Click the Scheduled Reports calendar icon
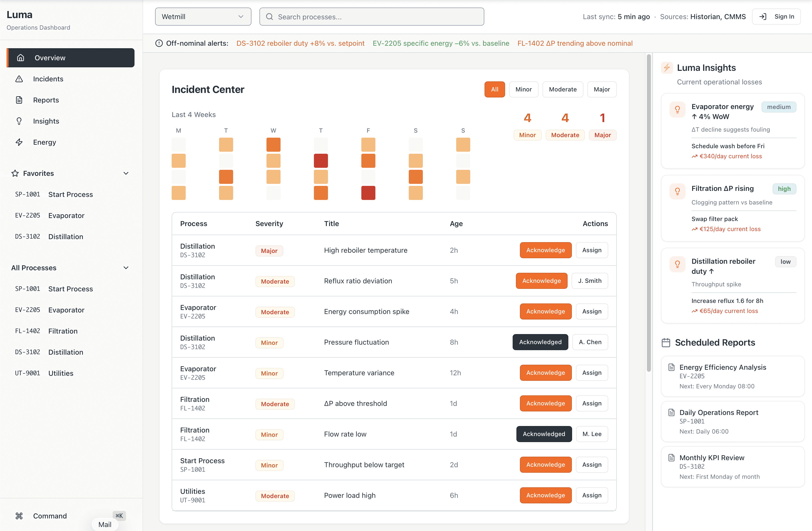The height and width of the screenshot is (531, 812). pyautogui.click(x=666, y=343)
